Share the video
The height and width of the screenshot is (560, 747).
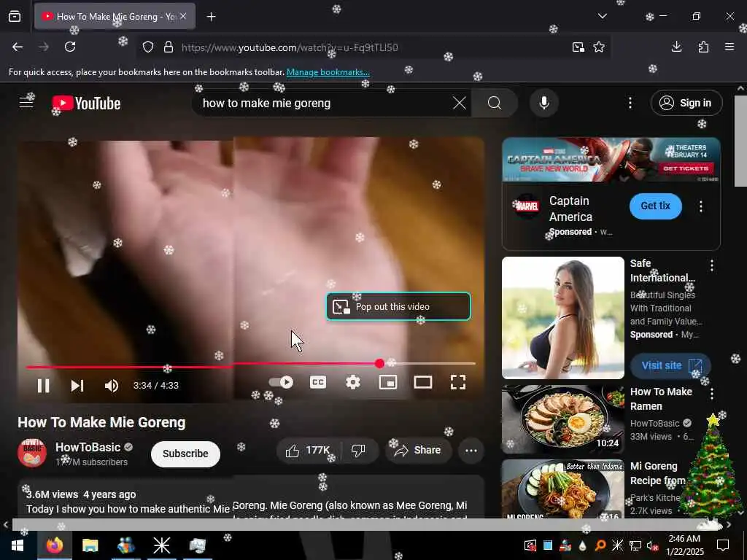pos(418,451)
